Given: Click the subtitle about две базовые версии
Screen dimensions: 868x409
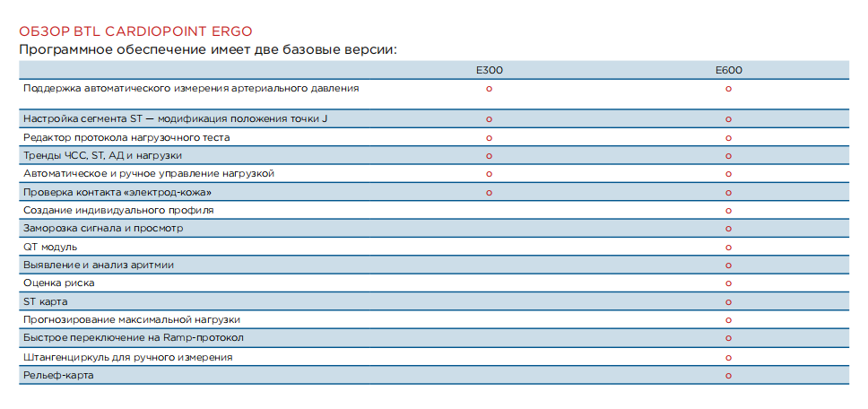Looking at the screenshot, I should 208,48.
